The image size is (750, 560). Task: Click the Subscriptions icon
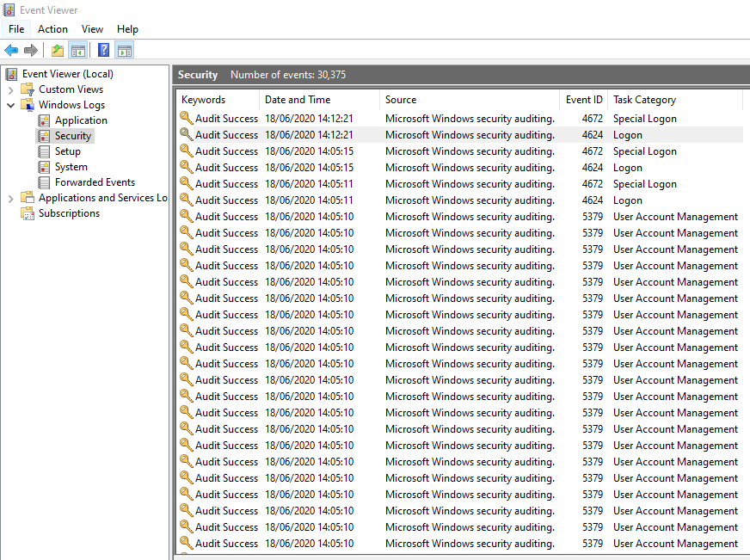pos(28,213)
